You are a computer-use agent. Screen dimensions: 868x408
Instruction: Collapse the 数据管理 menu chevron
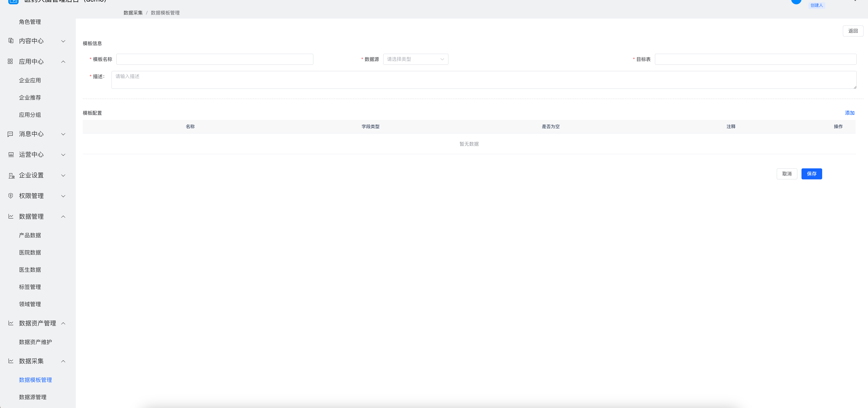click(63, 216)
